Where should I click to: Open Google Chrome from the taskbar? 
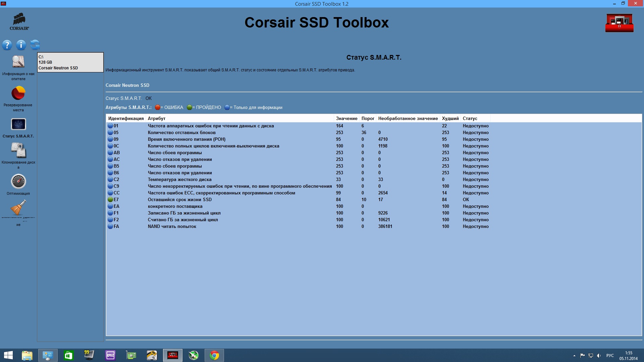[214, 355]
